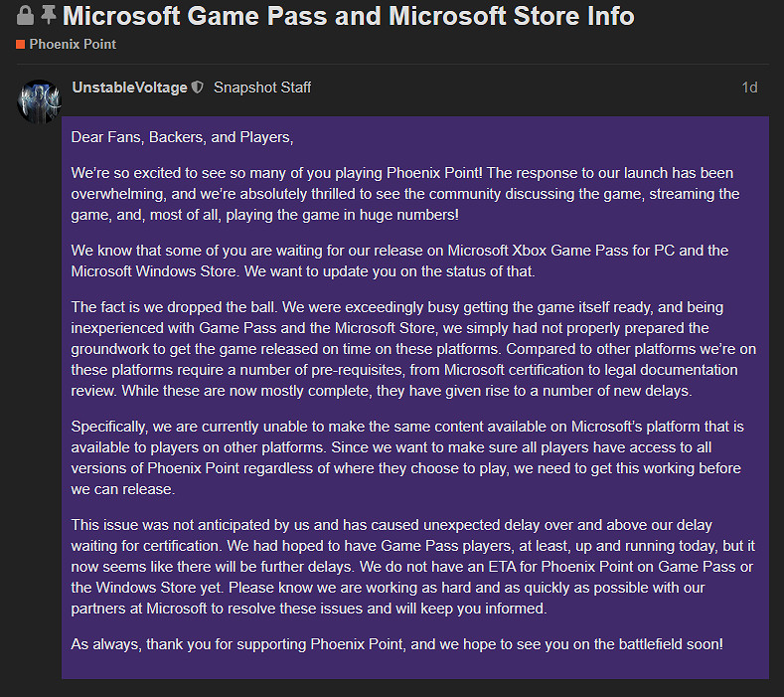Click the closing "As always, thank you" line

(396, 643)
